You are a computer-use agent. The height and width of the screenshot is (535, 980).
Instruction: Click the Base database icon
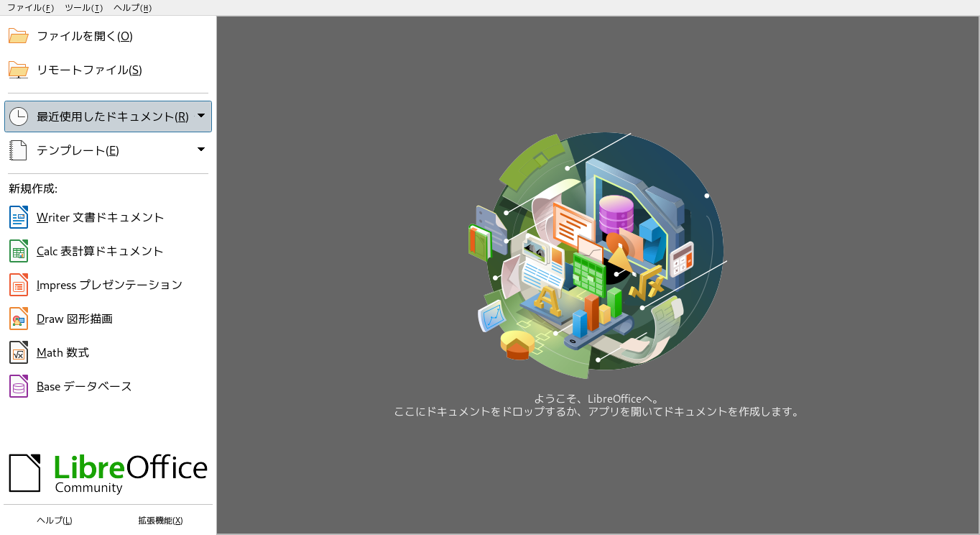tap(19, 386)
